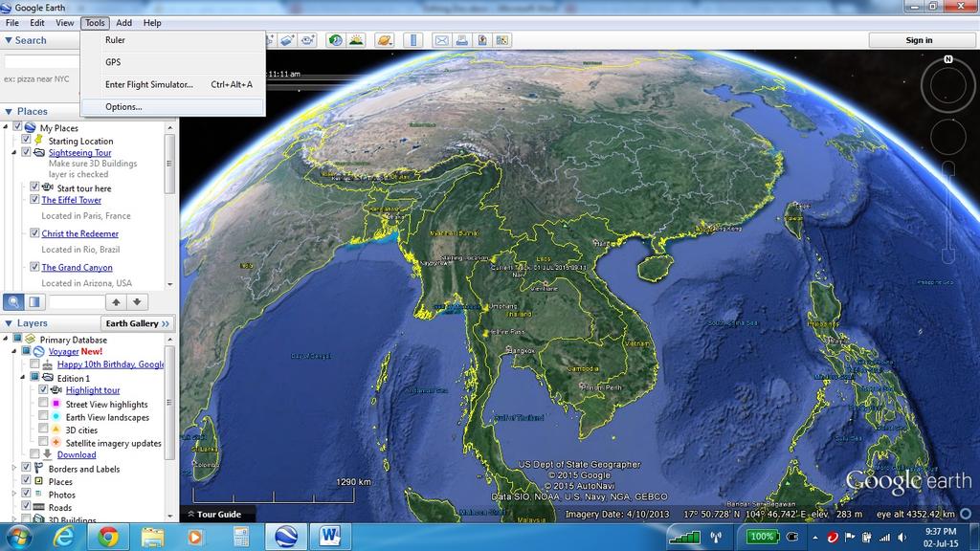Toggle sunlight across the landscape icon
Viewport: 980px width, 551px height.
[x=356, y=40]
